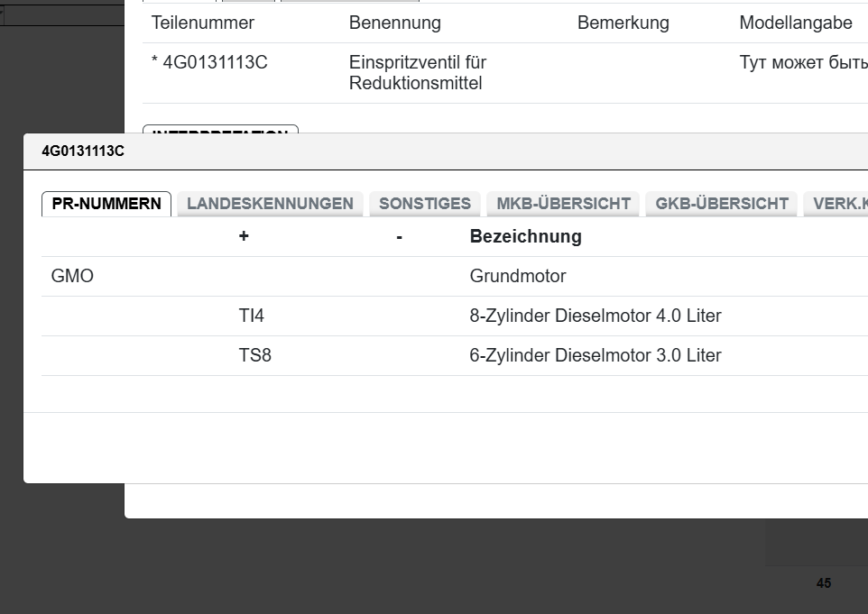
Task: Switch to the LANDESKENNUNGEN tab
Action: point(269,203)
